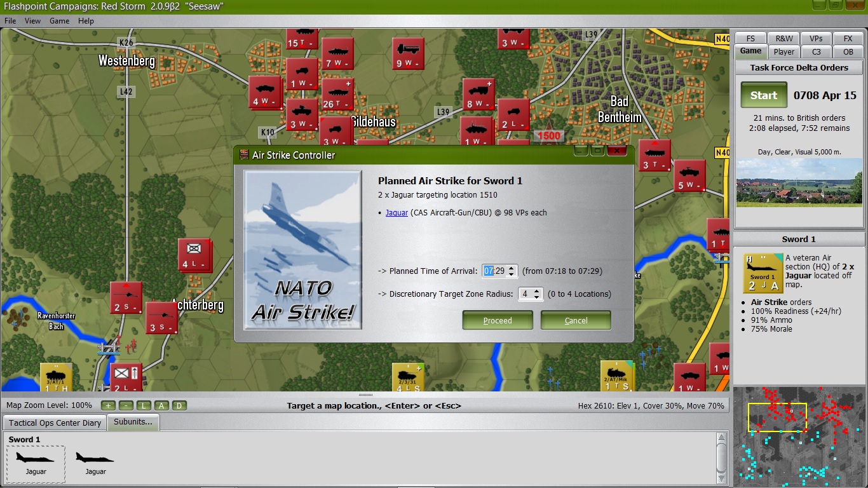868x488 pixels.
Task: Open the Tactical Ops Center Diary tab
Action: [55, 423]
